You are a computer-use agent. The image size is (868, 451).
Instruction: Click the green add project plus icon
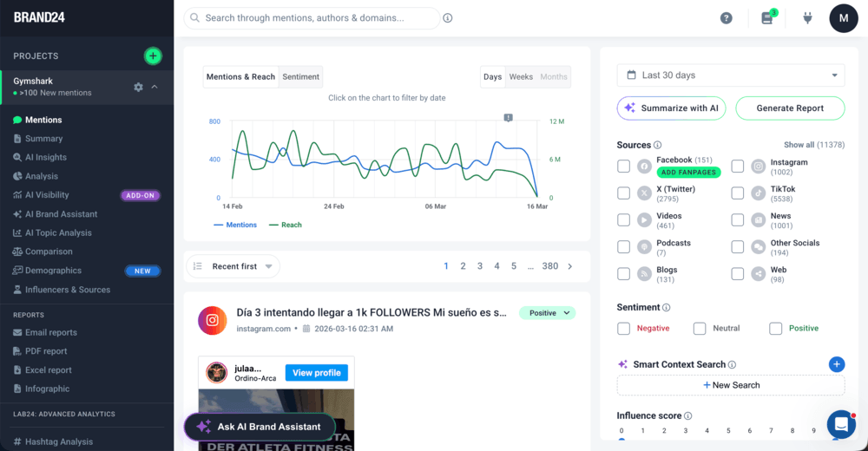point(153,56)
